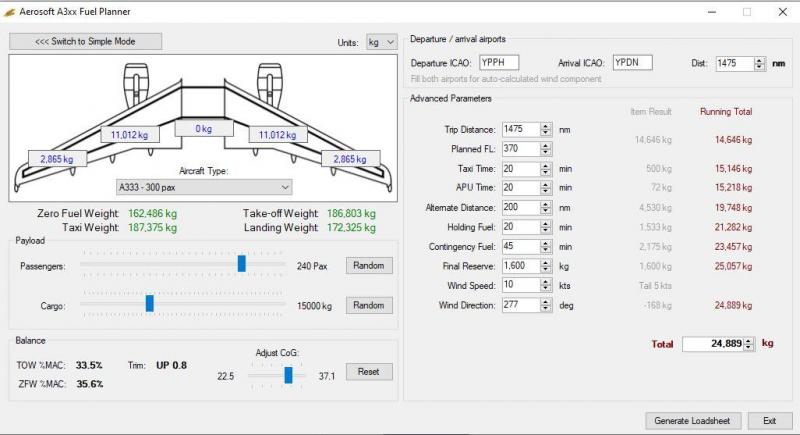This screenshot has height=435, width=800.
Task: Click the right inner tank 11,012 kg label
Action: point(278,135)
